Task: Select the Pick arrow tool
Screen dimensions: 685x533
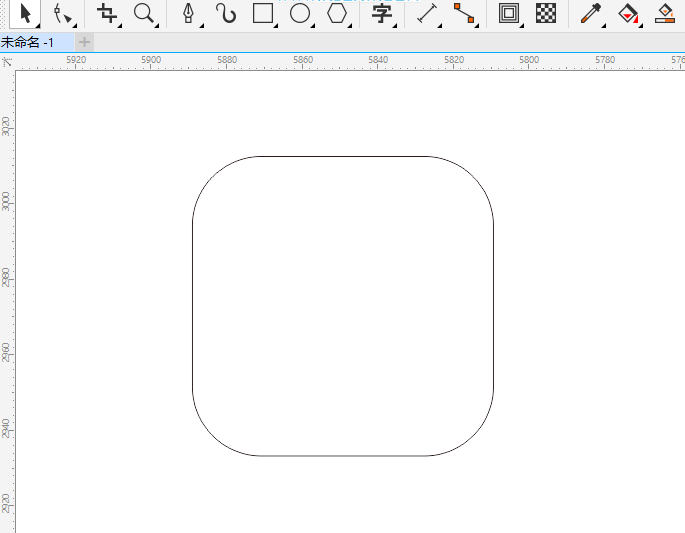Action: (25, 13)
